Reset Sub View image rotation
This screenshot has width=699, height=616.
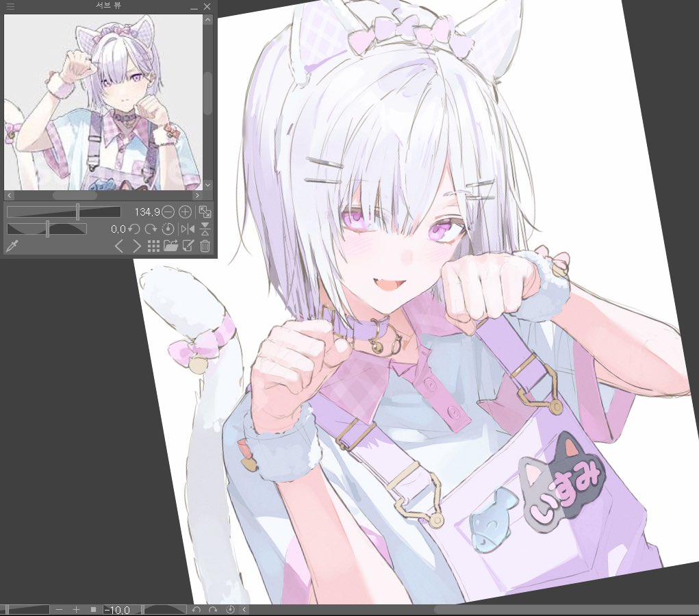(168, 229)
